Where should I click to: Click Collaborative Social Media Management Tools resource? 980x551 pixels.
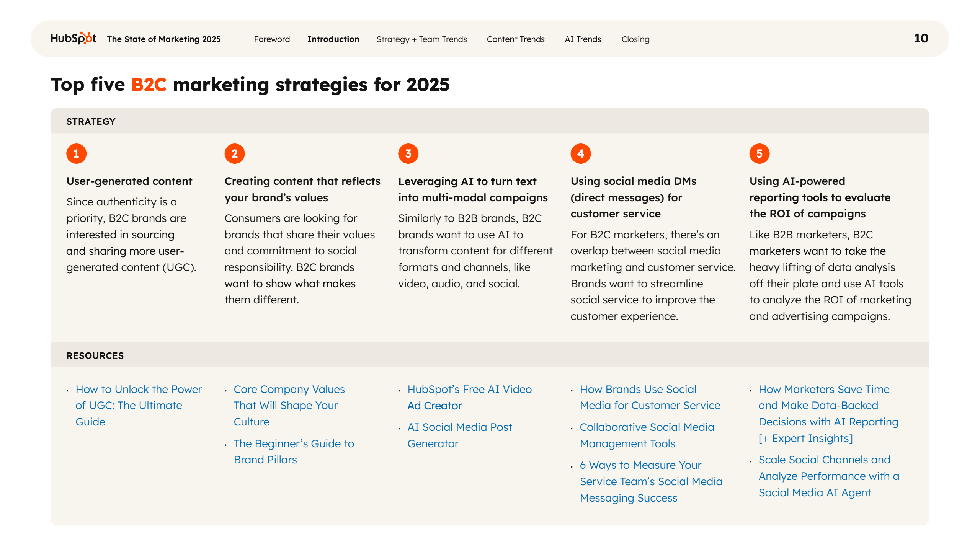[x=647, y=435]
